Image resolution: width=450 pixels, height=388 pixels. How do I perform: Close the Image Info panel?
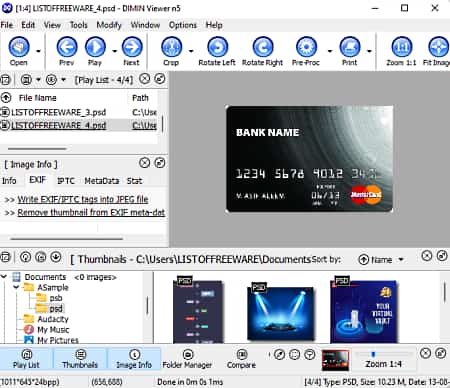[144, 163]
